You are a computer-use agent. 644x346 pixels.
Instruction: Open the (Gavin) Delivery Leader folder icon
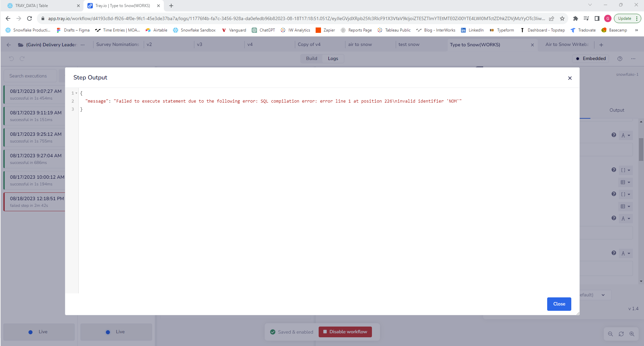(x=20, y=45)
